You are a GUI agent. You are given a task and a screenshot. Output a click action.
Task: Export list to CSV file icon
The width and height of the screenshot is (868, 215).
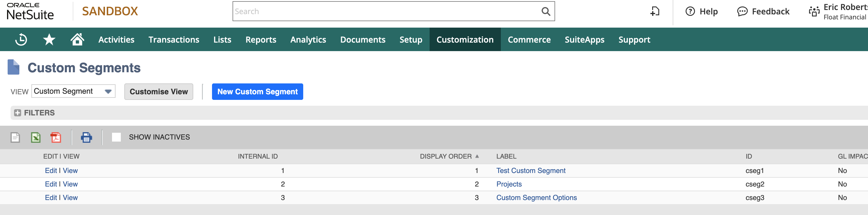[x=15, y=137]
